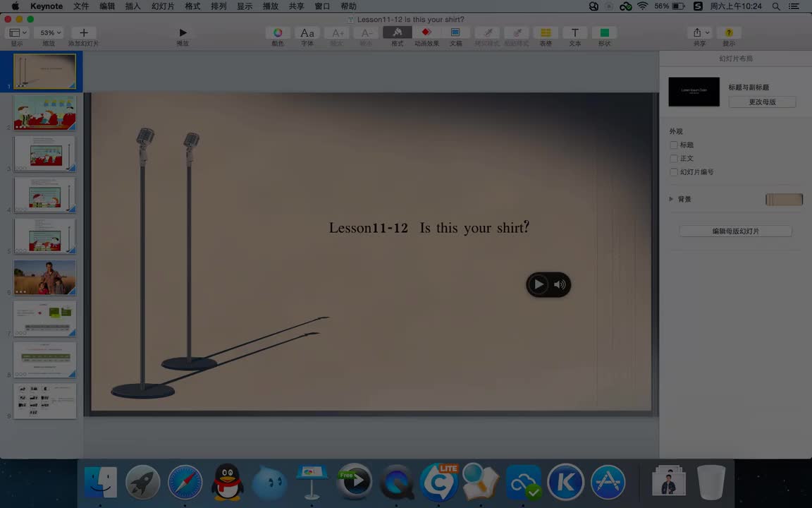Open the 53% zoom dropdown
812x508 pixels.
pyautogui.click(x=49, y=32)
